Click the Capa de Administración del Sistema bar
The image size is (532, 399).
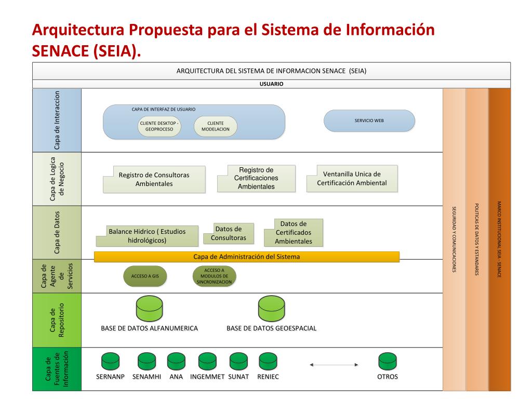pyautogui.click(x=247, y=257)
